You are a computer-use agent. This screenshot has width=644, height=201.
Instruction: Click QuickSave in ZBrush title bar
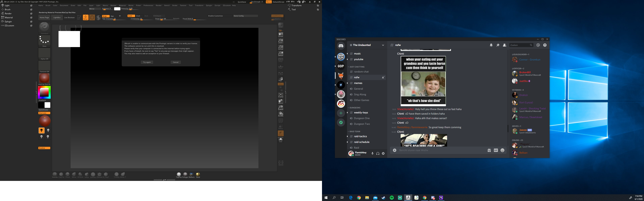tap(242, 2)
